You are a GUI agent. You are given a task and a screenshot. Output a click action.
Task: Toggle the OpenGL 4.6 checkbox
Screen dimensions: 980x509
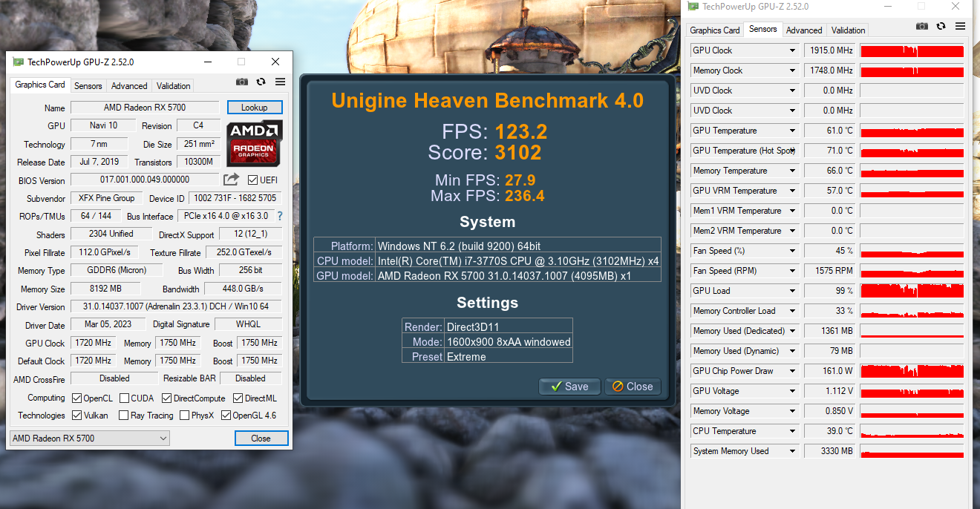pyautogui.click(x=226, y=416)
